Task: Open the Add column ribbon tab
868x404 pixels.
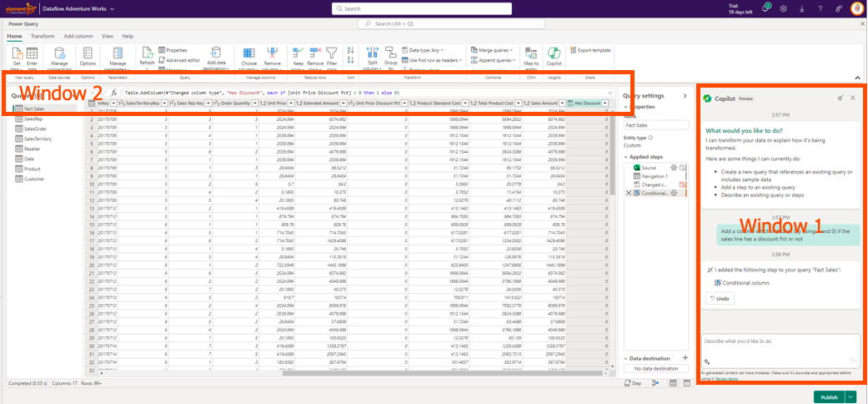Action: click(x=78, y=36)
